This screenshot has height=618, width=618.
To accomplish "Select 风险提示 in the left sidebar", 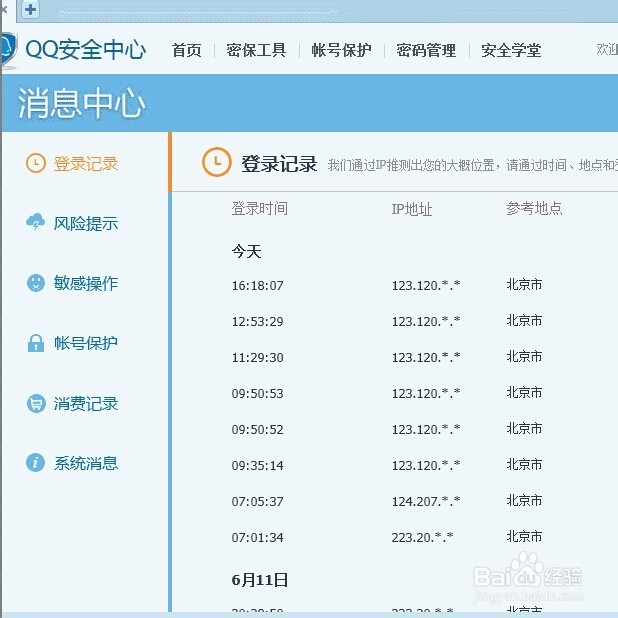I will pos(86,223).
